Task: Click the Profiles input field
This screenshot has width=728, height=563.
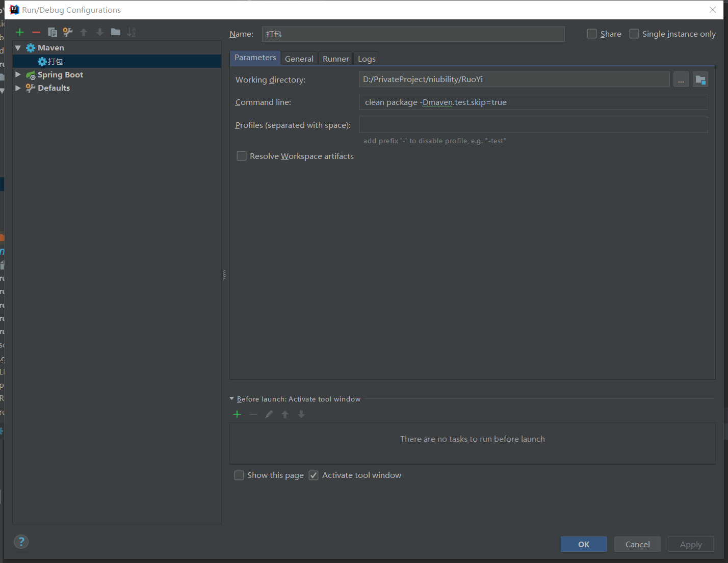Action: click(x=533, y=125)
